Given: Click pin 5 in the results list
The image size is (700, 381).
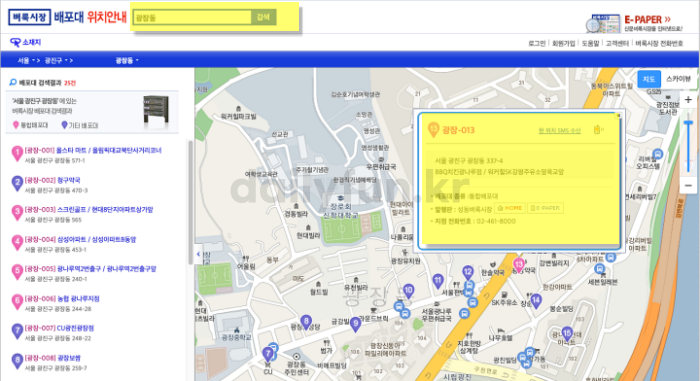Looking at the screenshot, I should pos(17,272).
